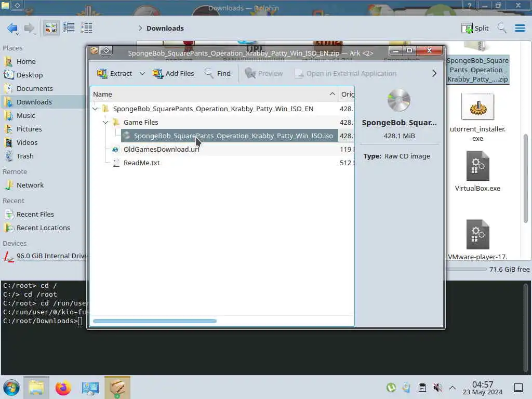The height and width of the screenshot is (399, 532).
Task: Open Videos in Places sidebar
Action: 44,143
